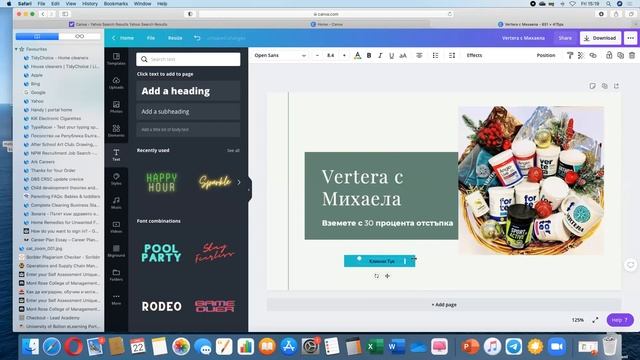Go back Home in Canva
Viewport: 640px width, 360px height.
point(123,38)
